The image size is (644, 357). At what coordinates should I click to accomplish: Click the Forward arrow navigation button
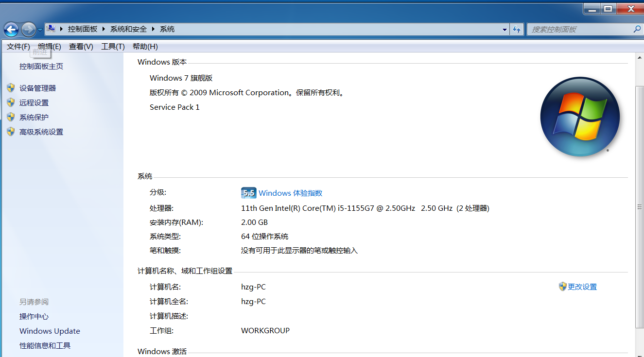click(x=29, y=30)
